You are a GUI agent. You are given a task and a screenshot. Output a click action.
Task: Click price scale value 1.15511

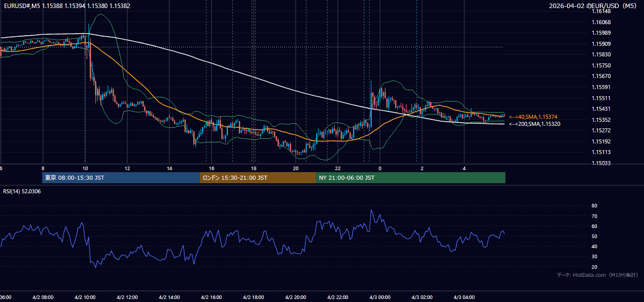[601, 98]
